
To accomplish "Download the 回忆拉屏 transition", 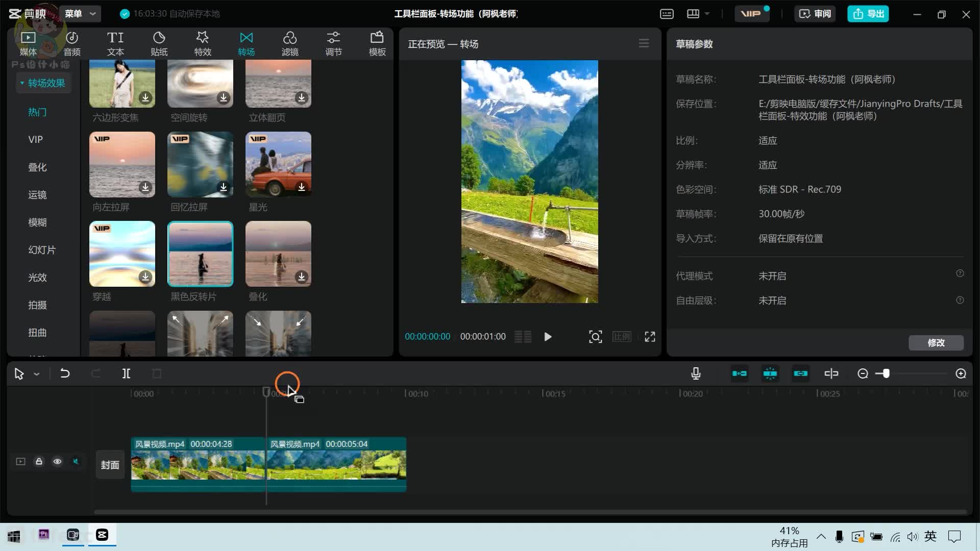I will click(224, 187).
